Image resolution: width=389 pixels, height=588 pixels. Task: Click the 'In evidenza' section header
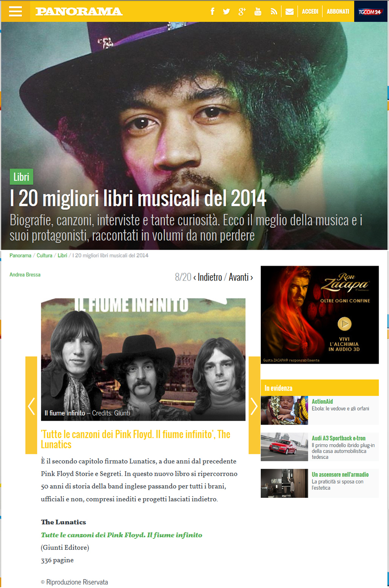[x=320, y=388]
